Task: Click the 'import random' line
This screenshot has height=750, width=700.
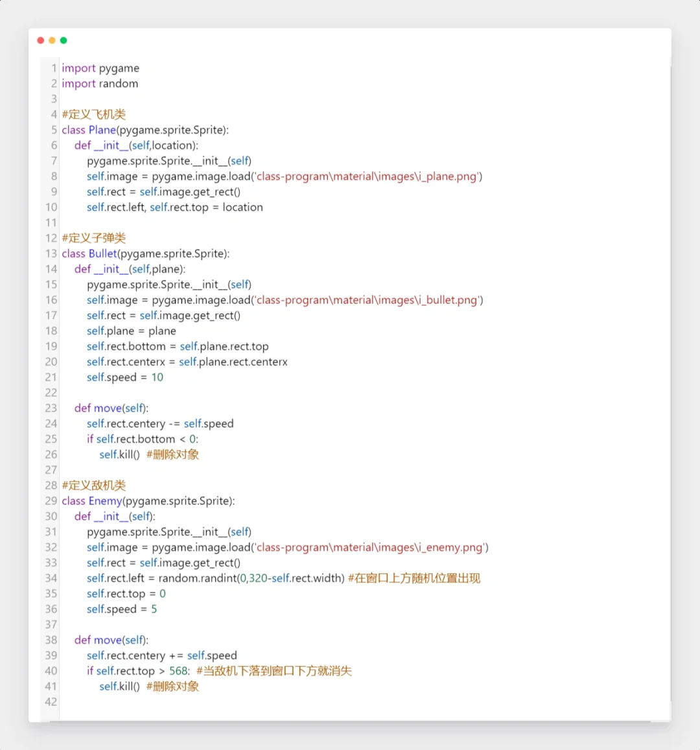Action: [100, 84]
